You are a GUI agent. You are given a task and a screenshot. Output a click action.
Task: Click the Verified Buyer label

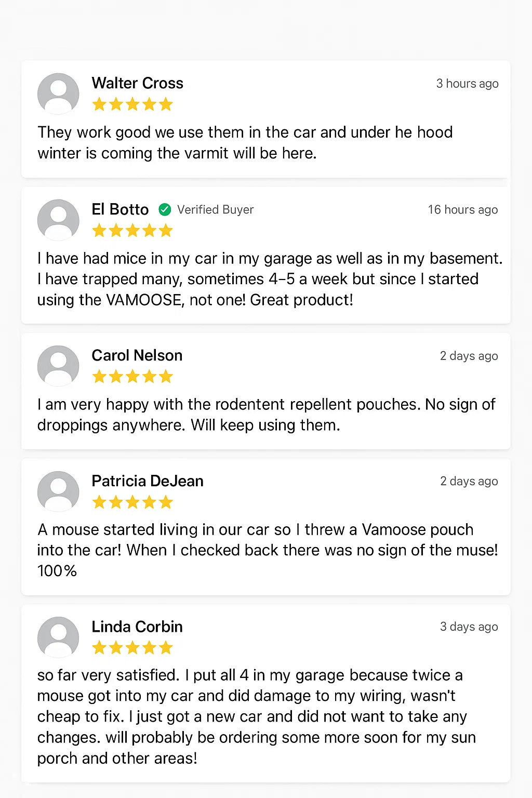215,209
